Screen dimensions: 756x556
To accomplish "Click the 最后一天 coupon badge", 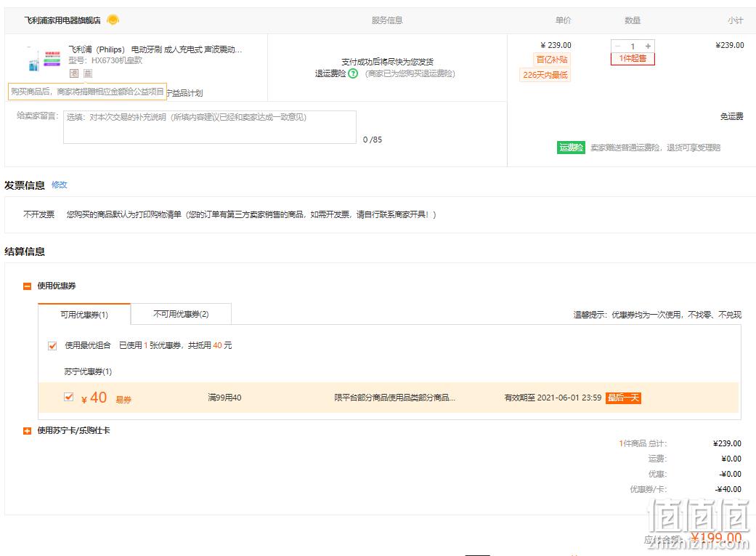I will click(623, 398).
